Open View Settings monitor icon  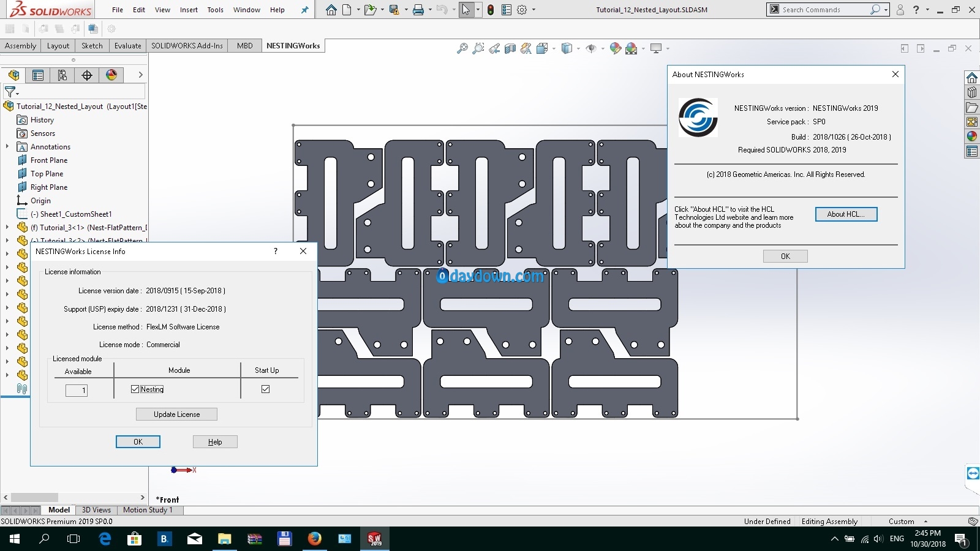656,48
